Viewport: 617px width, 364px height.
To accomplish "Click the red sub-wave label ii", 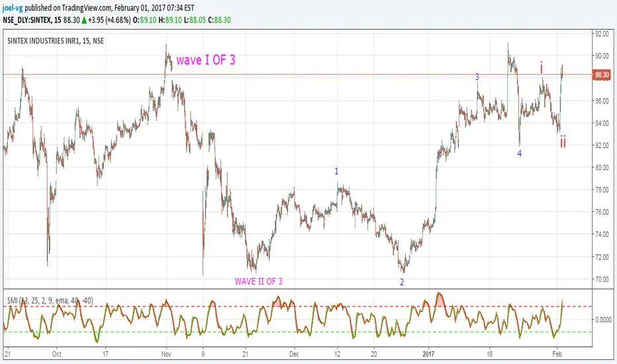I will pyautogui.click(x=563, y=142).
